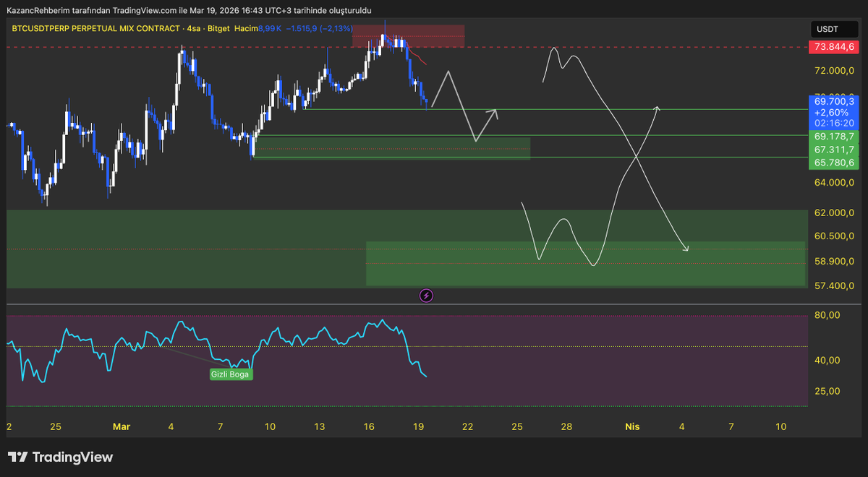The image size is (868, 477).
Task: Click the 64.000,0 price axis value
Action: [x=835, y=183]
